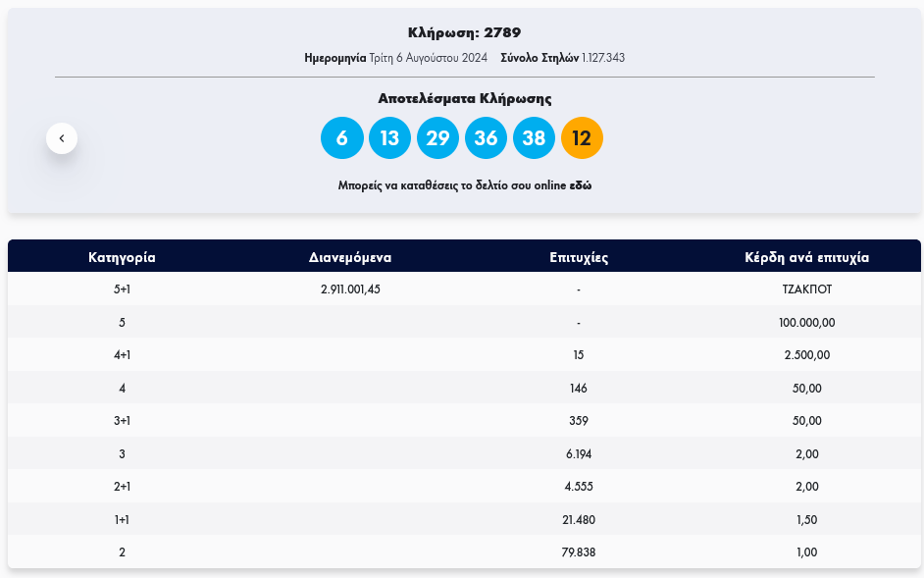Screen dimensions: 924x578
Task: Click the 4+1 category row label
Action: (122, 355)
